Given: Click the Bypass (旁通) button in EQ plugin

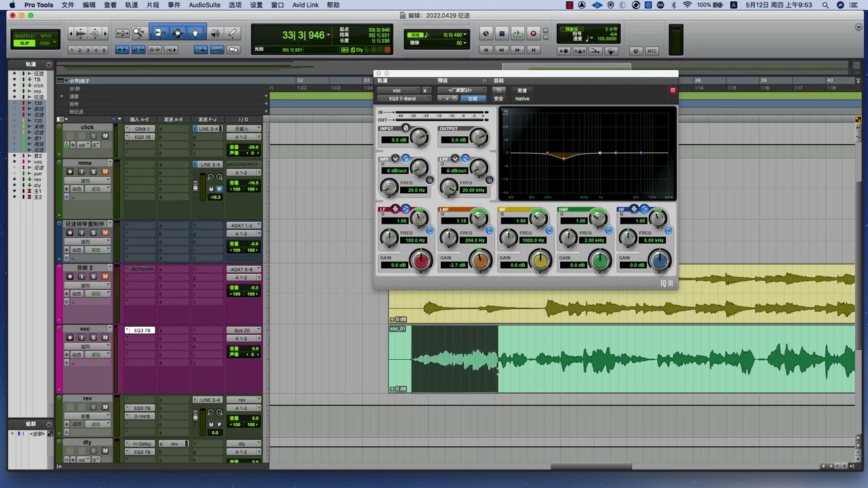Looking at the screenshot, I should coord(522,90).
